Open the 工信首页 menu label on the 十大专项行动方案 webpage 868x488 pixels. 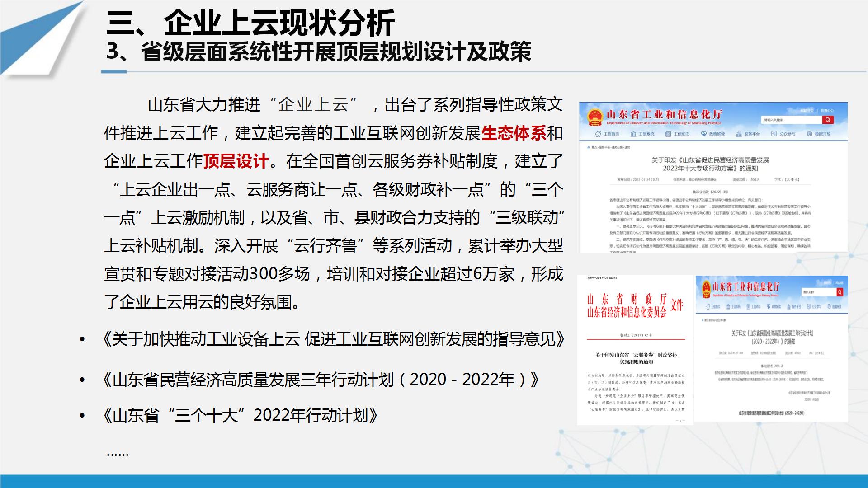(x=612, y=134)
